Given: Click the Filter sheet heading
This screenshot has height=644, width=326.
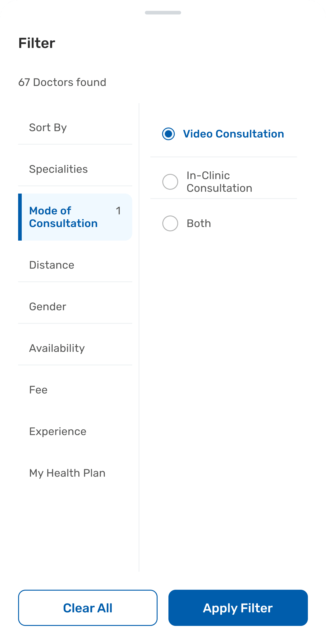Looking at the screenshot, I should [37, 43].
